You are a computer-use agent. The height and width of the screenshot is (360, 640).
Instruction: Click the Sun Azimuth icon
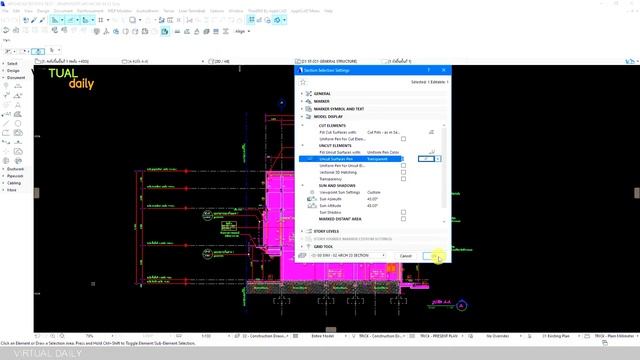(312, 199)
